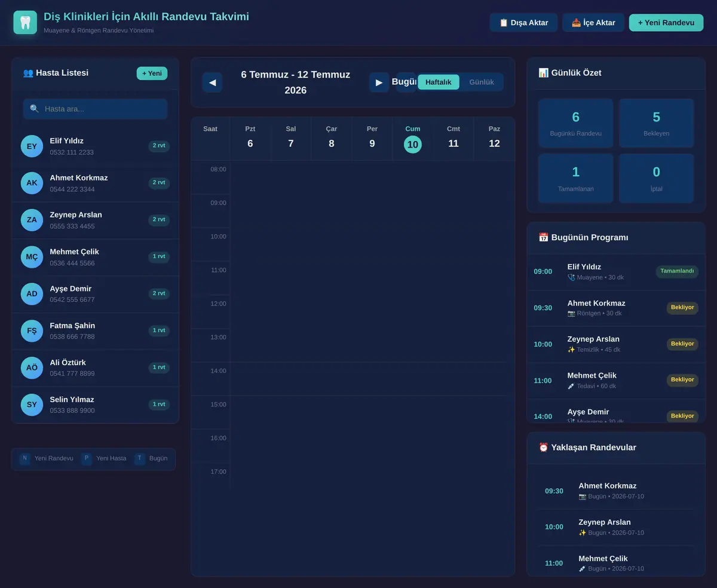Click the 2 rvt badge for Elif Yıldız
The image size is (717, 588).
click(159, 146)
